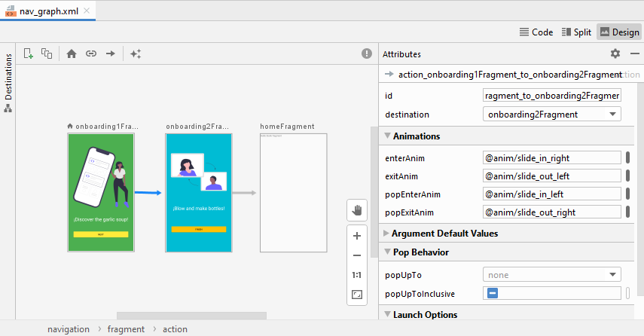Select the onboarding2Fragment preview thumbnail

199,193
